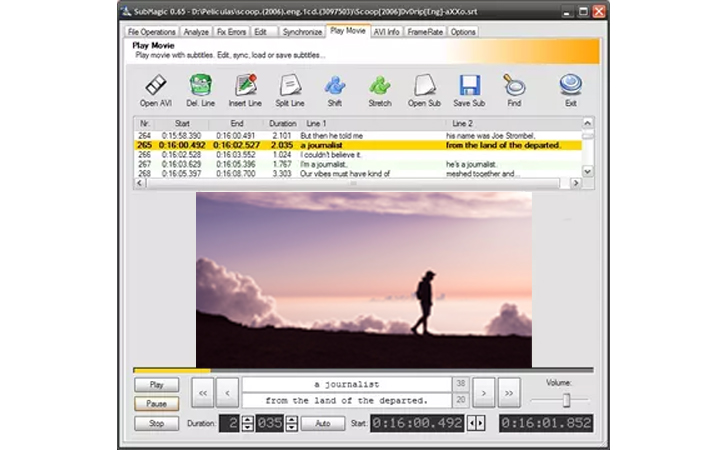Adjust the Volume slider handle
The width and height of the screenshot is (728, 450).
(x=566, y=400)
